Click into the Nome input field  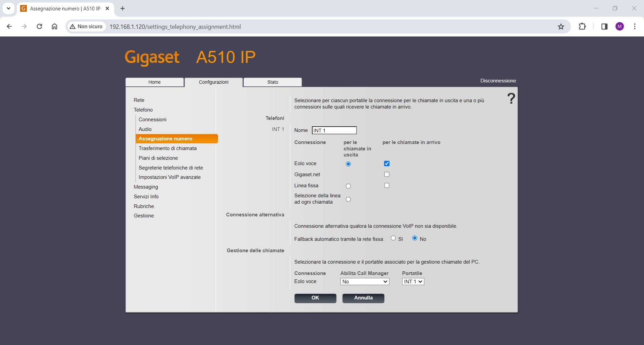(334, 130)
